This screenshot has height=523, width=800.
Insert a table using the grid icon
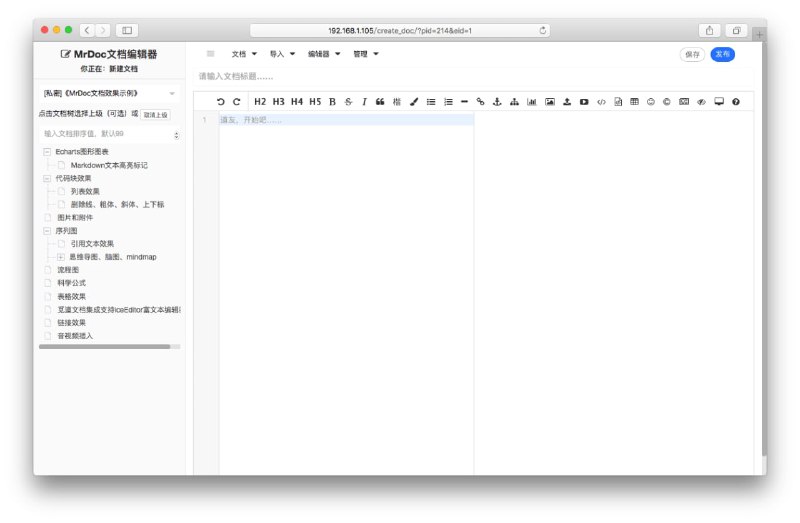pos(634,101)
